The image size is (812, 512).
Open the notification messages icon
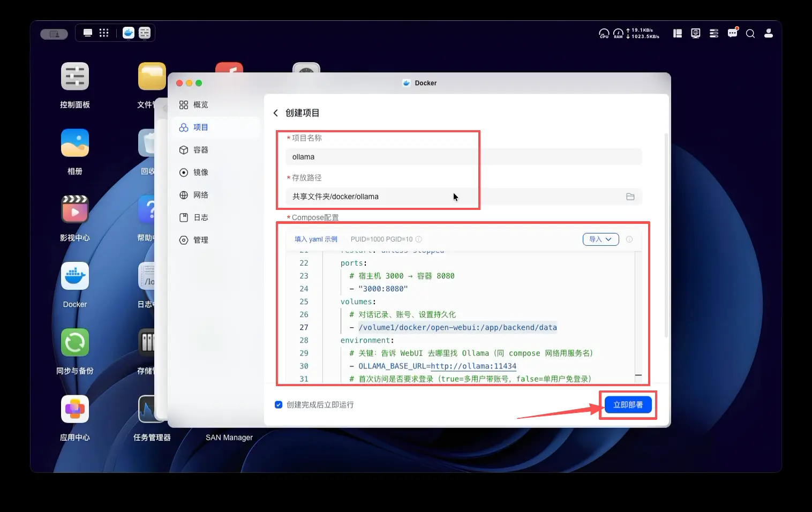point(733,33)
